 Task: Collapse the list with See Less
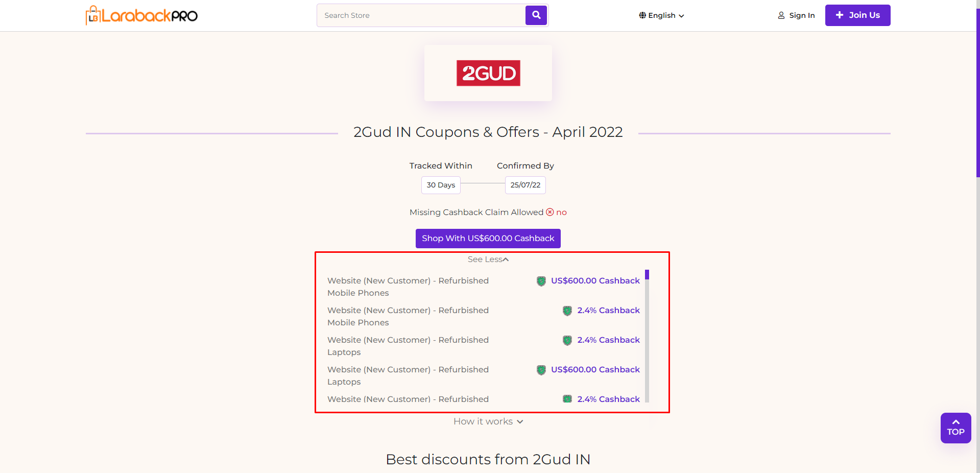(488, 259)
